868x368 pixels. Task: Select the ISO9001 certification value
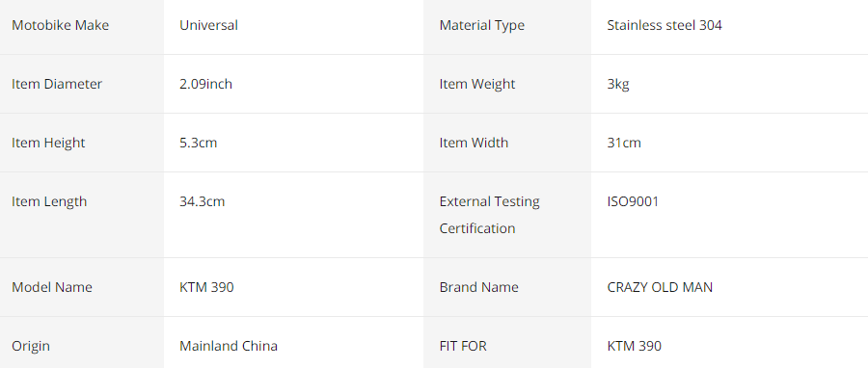tap(633, 201)
